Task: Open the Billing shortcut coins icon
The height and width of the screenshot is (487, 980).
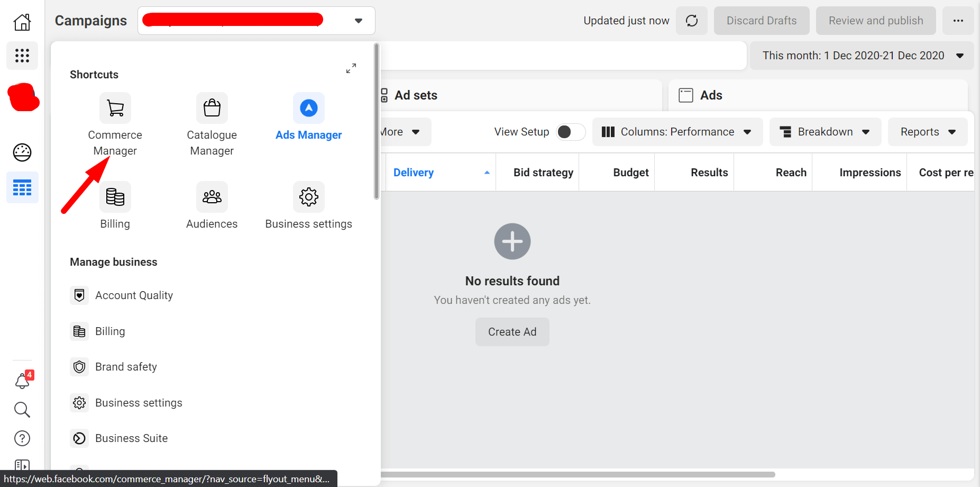Action: 115,197
